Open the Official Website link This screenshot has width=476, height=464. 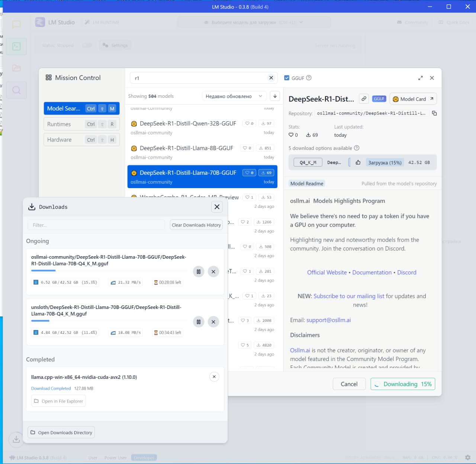click(327, 272)
